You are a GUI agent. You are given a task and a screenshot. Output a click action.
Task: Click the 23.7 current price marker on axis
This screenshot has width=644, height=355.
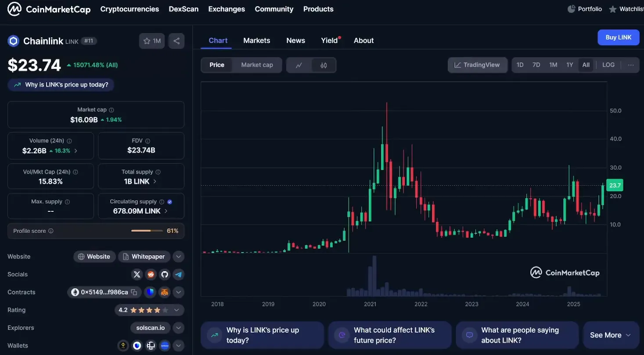click(614, 185)
